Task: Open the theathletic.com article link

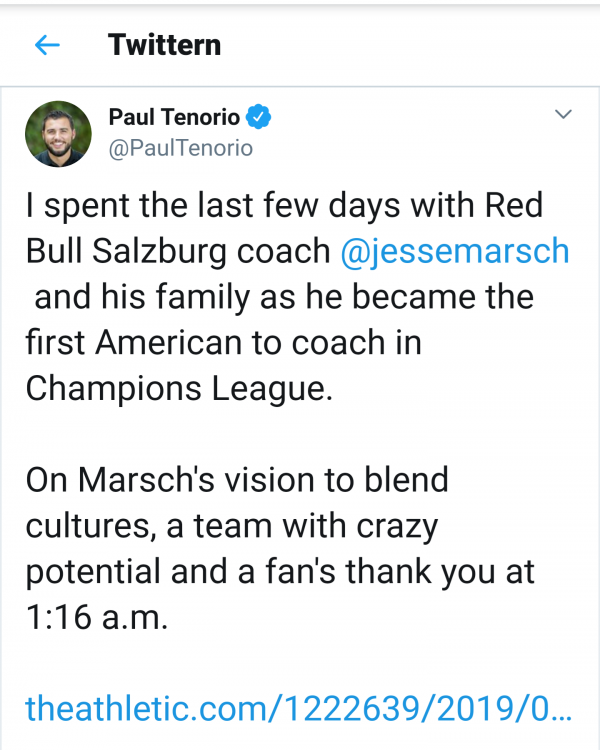Action: (299, 708)
